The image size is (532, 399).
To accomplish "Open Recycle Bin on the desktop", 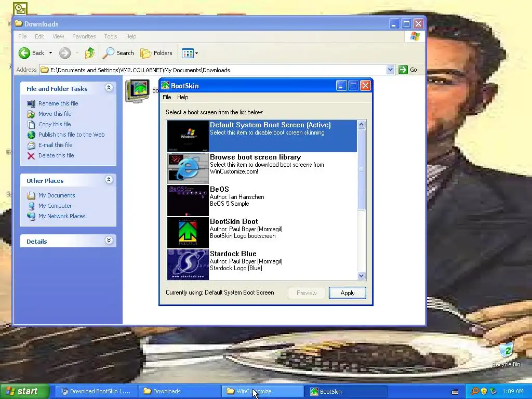I will [x=506, y=355].
